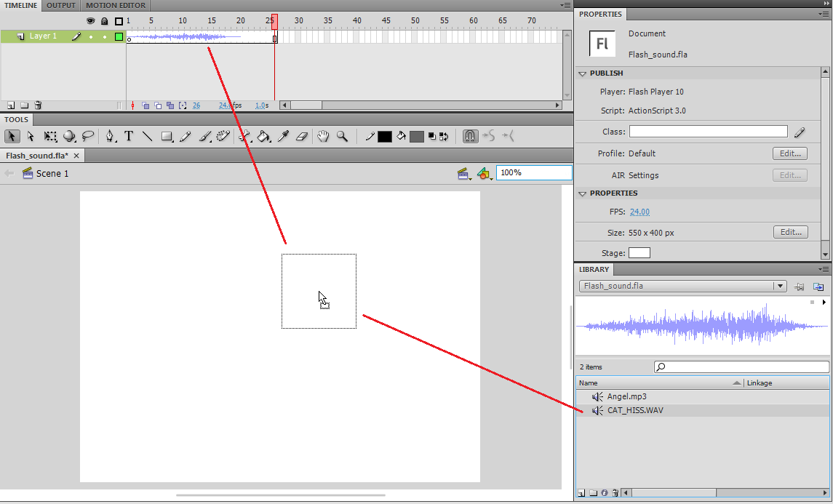Collapse the PROPERTIES section triangle
This screenshot has height=504, width=833.
582,194
